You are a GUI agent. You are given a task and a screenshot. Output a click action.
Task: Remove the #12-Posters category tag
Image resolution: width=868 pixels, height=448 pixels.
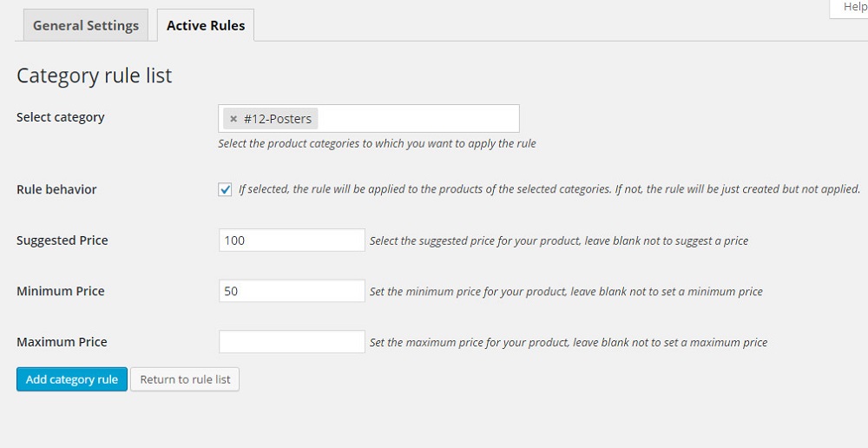click(233, 118)
